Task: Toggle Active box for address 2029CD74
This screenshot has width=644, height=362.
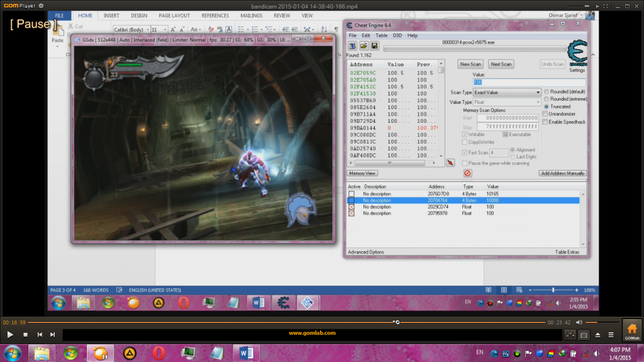Action: [352, 207]
